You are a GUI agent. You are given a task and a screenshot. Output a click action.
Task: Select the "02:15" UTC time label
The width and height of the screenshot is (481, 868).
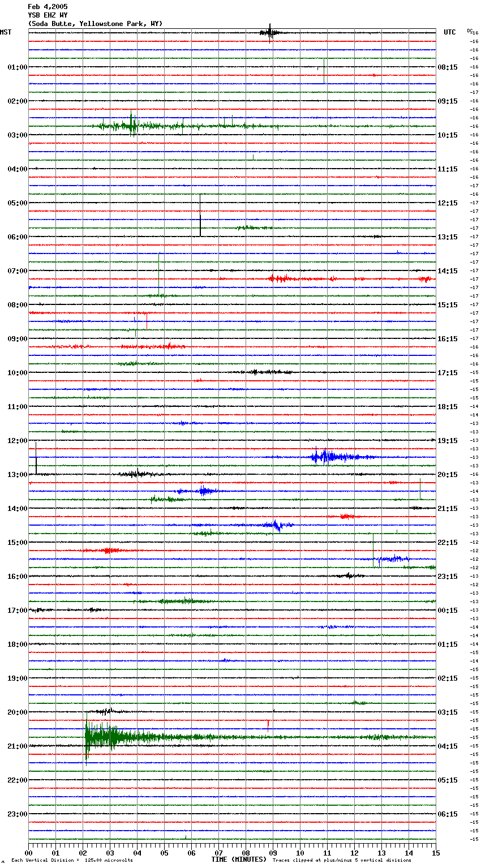pyautogui.click(x=448, y=678)
